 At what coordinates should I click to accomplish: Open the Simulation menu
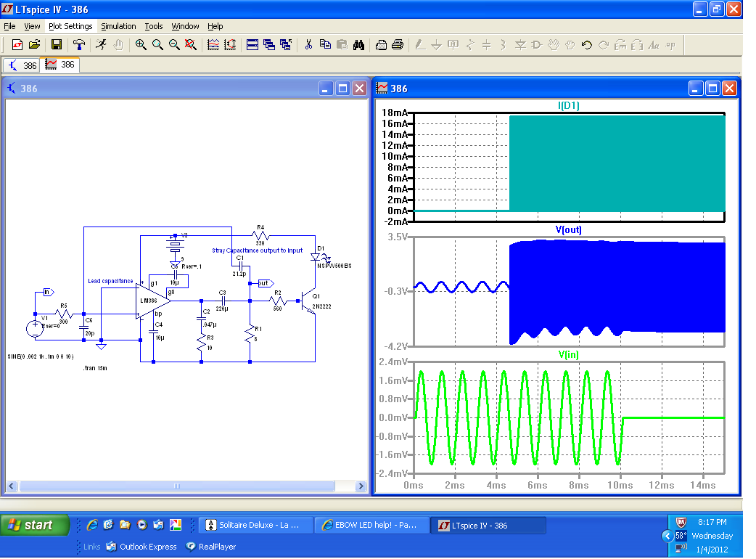(118, 26)
